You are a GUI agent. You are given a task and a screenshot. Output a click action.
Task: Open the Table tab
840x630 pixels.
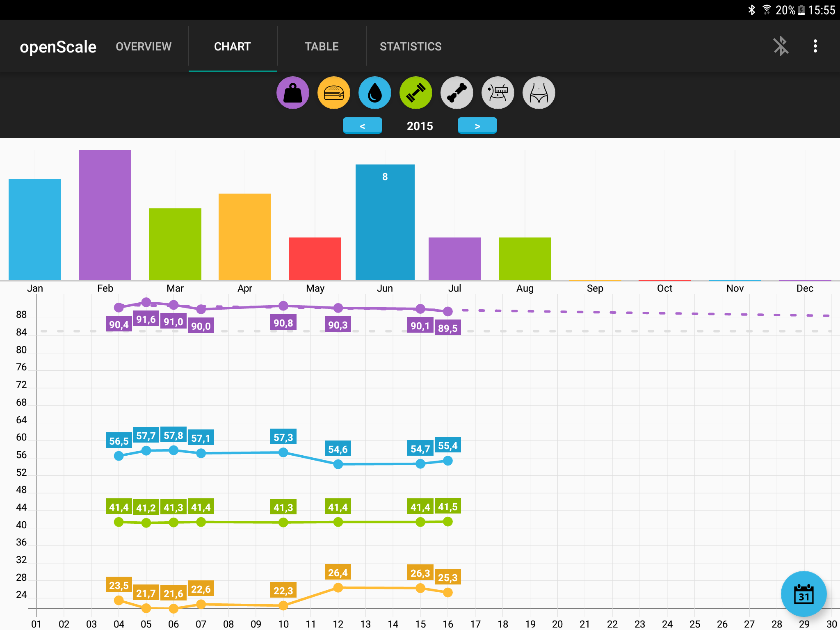coord(322,46)
